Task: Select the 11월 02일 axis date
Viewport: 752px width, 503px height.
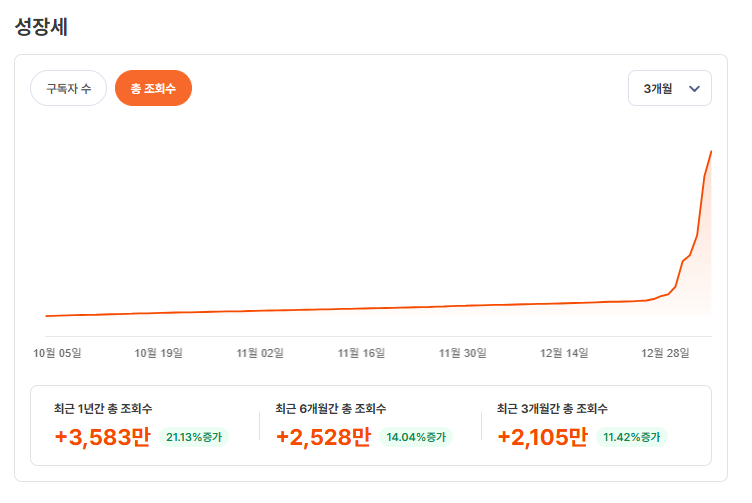Action: [x=260, y=352]
